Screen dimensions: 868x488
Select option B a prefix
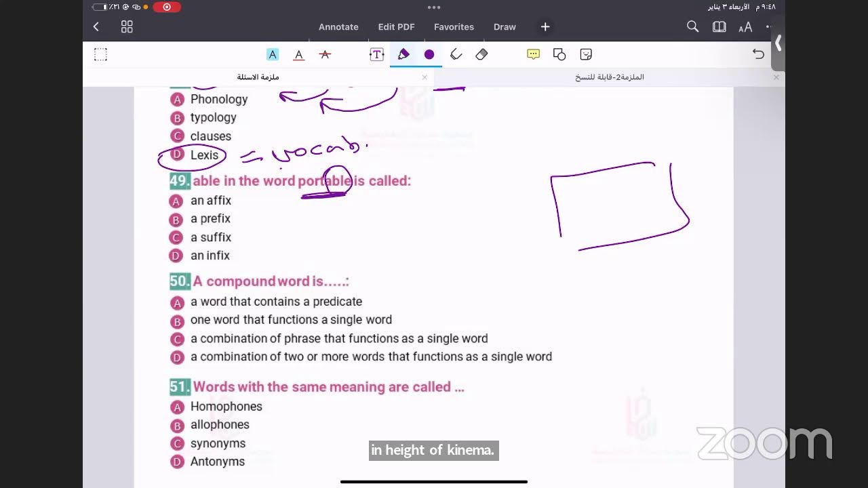pos(200,219)
